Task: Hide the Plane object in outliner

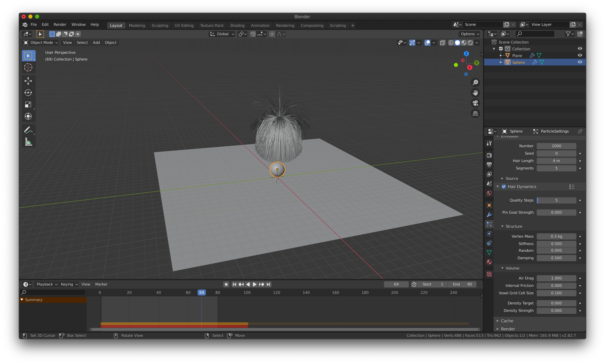Action: 580,55
